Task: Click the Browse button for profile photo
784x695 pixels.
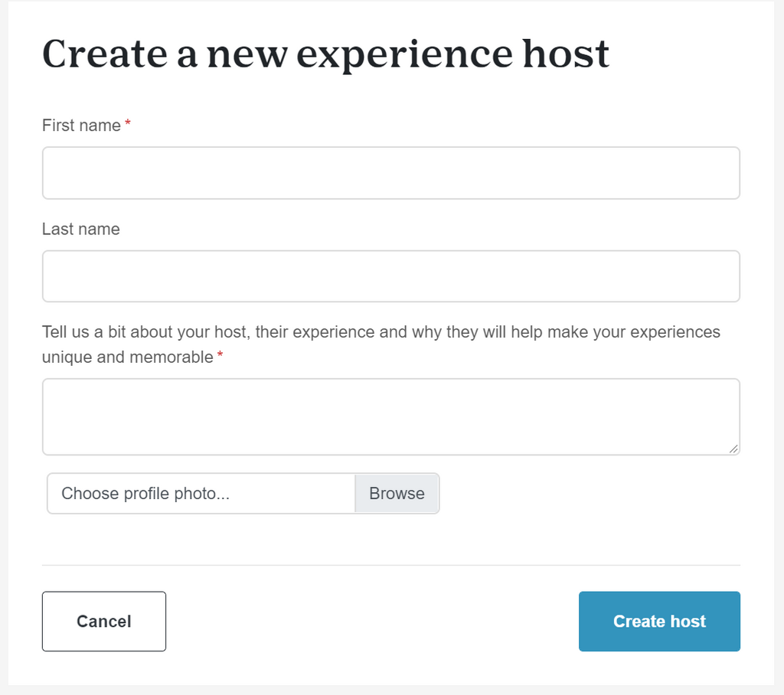Action: (x=397, y=494)
